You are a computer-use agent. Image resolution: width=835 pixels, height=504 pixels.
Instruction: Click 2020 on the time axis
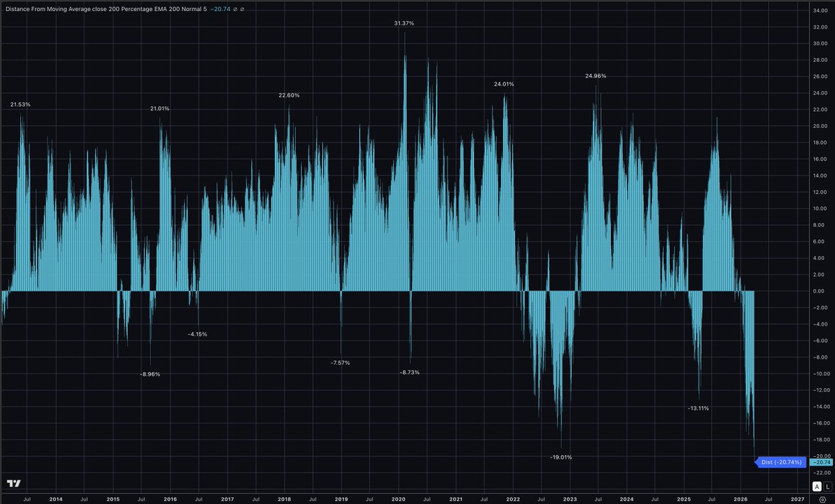(x=398, y=499)
